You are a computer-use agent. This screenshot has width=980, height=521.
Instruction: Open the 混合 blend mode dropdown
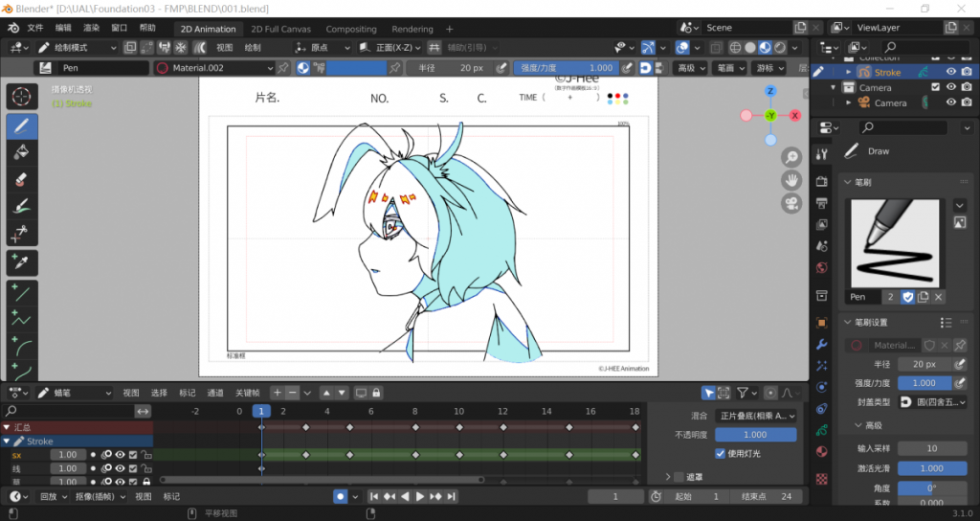[x=756, y=416]
